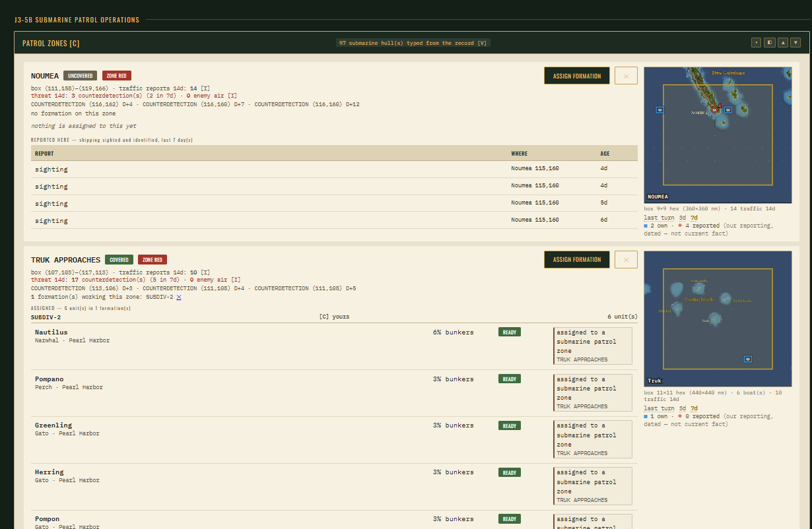Click the COVERED badge on Truk Approaches
This screenshot has height=529, width=812.
pyautogui.click(x=119, y=260)
